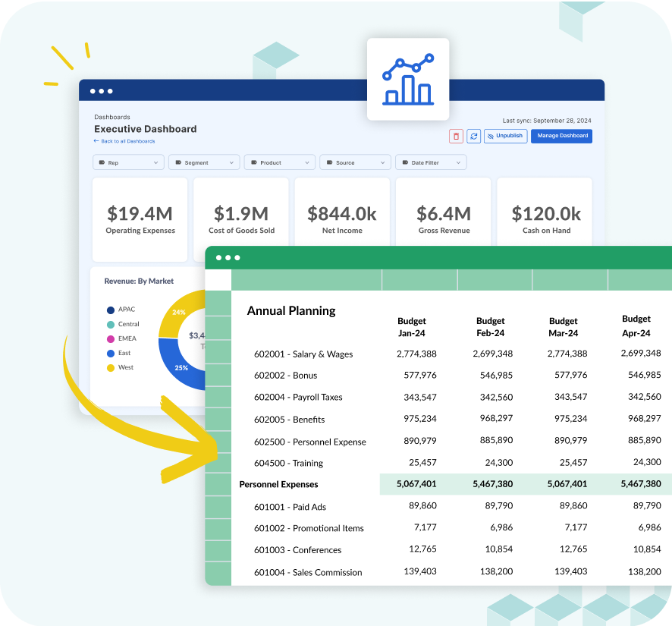Click the Jan-24 Salary & Wages cell 2,774,388
Screen dimensions: 672x626
416,354
